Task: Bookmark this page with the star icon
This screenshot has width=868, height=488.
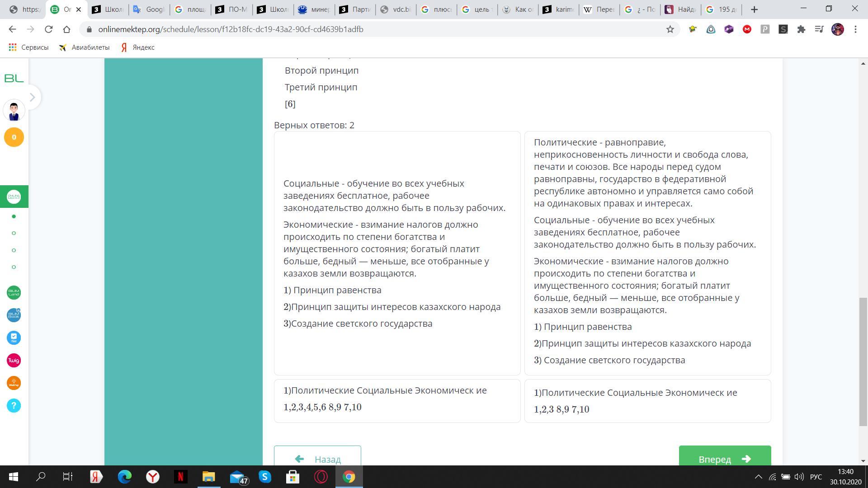Action: (670, 29)
